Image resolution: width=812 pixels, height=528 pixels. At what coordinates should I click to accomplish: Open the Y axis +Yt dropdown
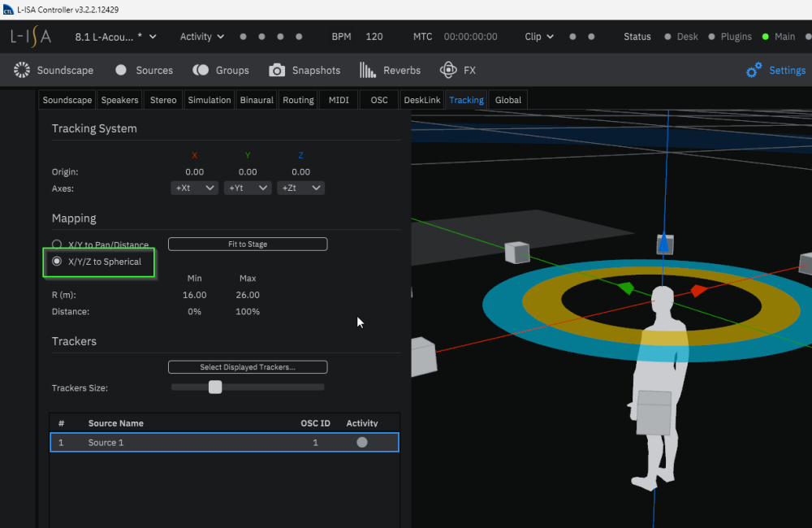[x=248, y=188]
